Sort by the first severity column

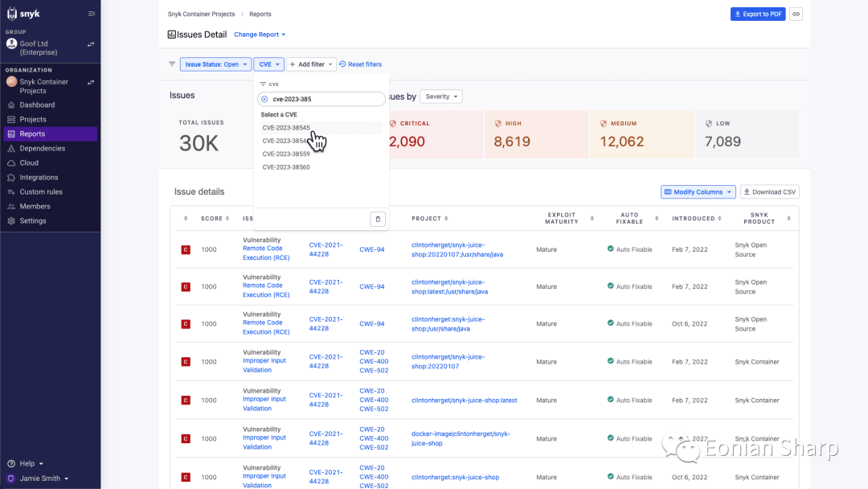point(186,219)
